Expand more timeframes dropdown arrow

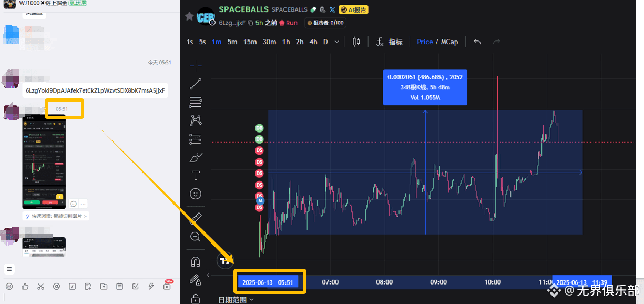tap(336, 42)
